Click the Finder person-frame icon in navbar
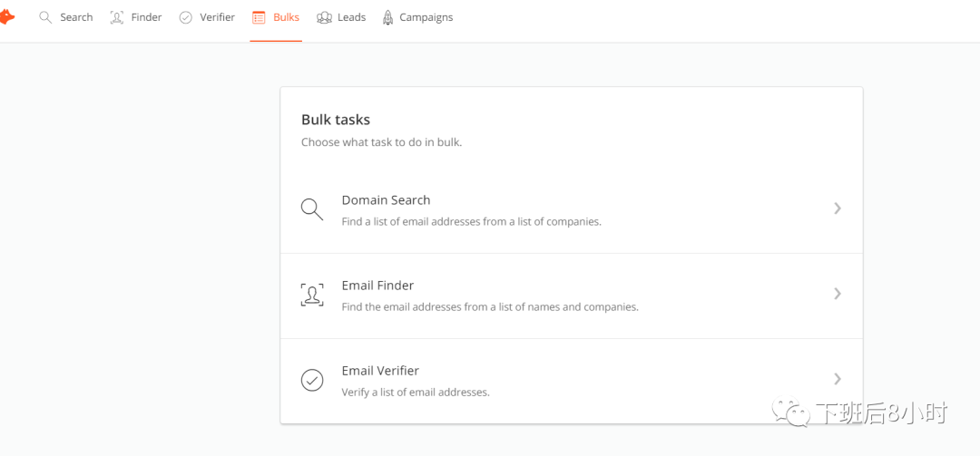The image size is (980, 456). (116, 17)
